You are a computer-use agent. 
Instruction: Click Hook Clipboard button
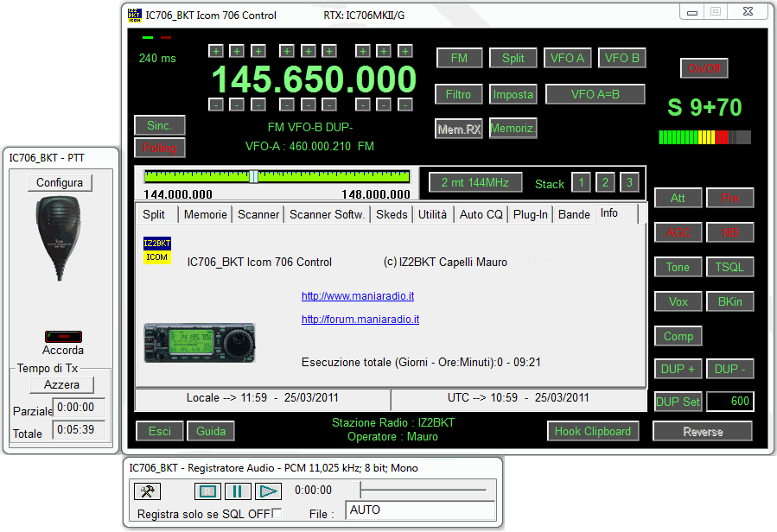[x=593, y=431]
